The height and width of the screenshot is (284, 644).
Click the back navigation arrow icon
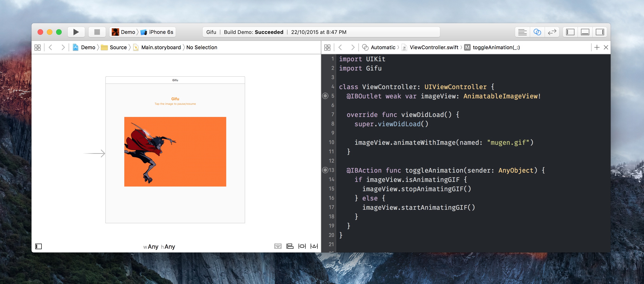pos(50,47)
